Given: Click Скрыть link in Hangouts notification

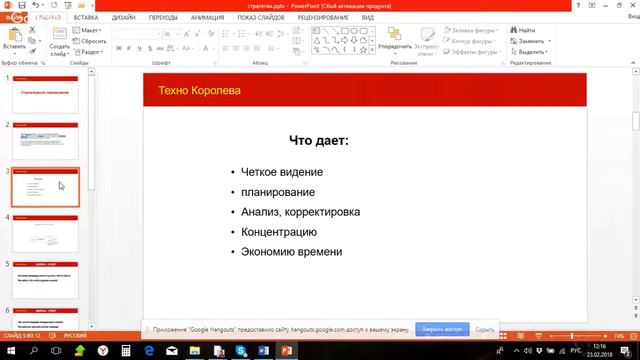Looking at the screenshot, I should click(x=485, y=329).
